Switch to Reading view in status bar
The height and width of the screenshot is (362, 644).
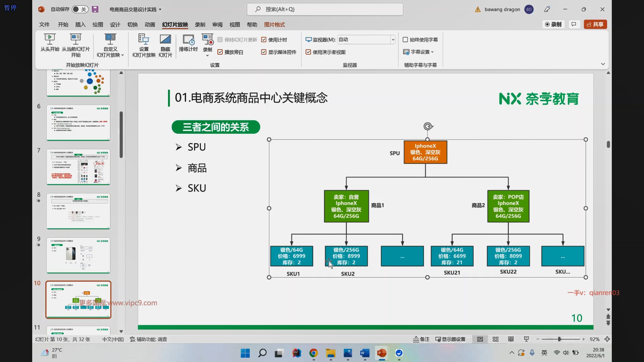(511, 339)
